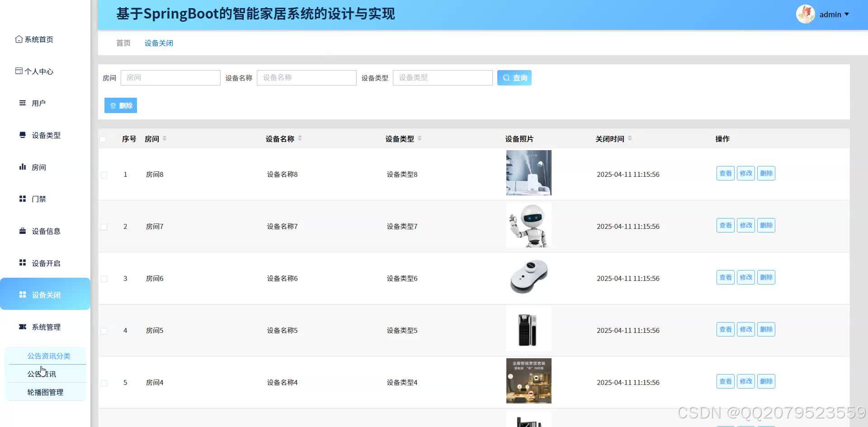Screen dimensions: 868x427
Task: Click 查看 button on the 房间7 row
Action: pyautogui.click(x=725, y=225)
